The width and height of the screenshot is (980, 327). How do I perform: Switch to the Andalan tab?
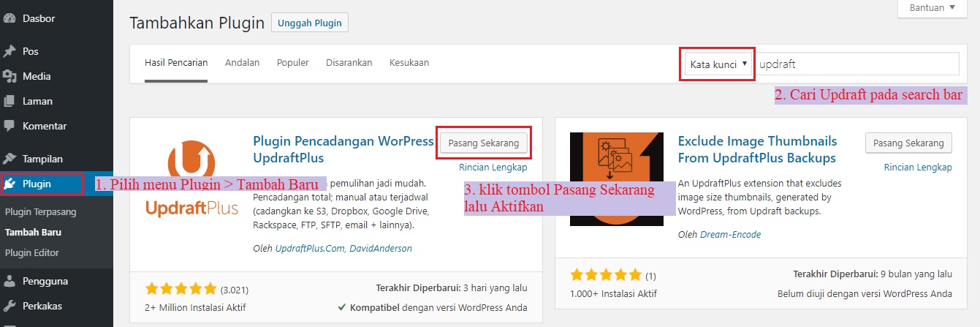pyautogui.click(x=243, y=63)
